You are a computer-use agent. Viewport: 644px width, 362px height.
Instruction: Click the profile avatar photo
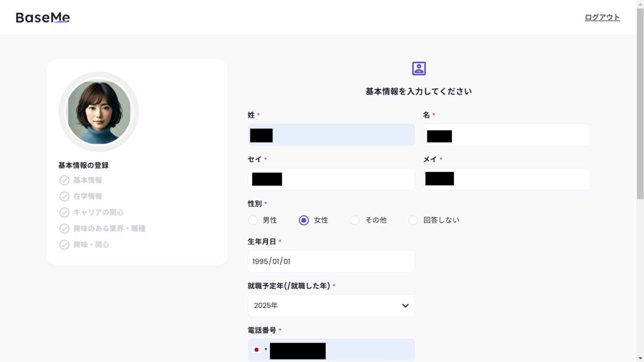[x=99, y=112]
